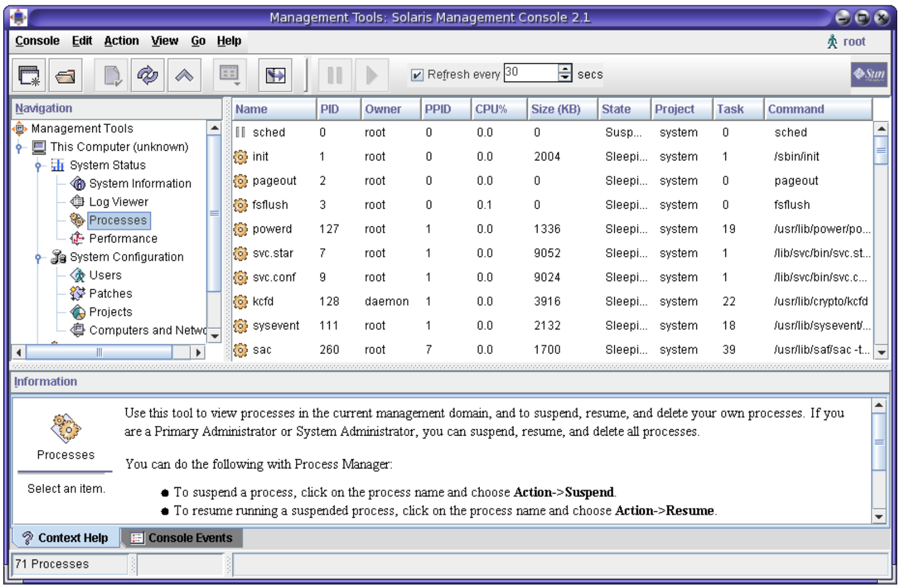
Task: Sort processes by PID column header
Action: [339, 109]
